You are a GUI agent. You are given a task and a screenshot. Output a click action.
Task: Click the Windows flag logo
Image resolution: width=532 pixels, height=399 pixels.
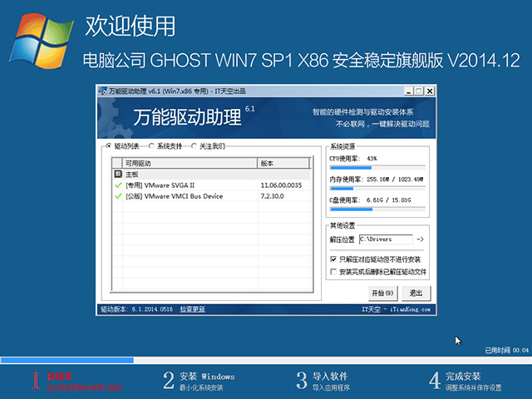[42, 41]
